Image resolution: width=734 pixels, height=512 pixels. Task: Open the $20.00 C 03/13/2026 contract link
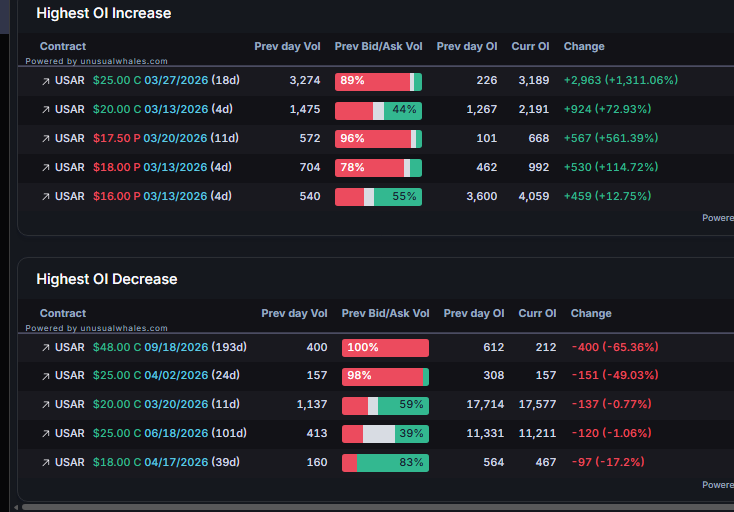[x=162, y=109]
